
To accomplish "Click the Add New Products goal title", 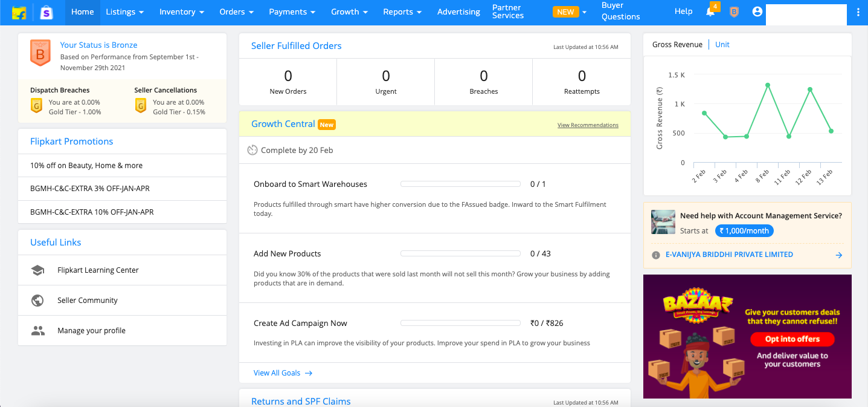I will pyautogui.click(x=288, y=253).
